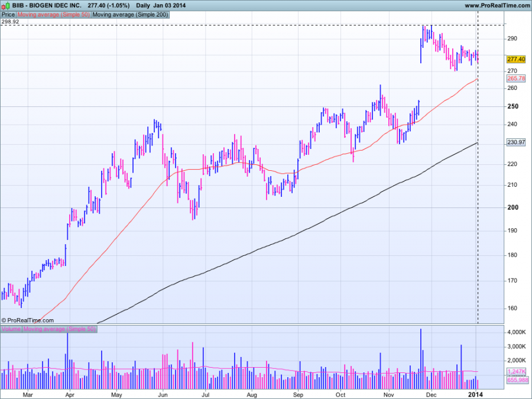Click the 290 price axis label

pos(512,38)
